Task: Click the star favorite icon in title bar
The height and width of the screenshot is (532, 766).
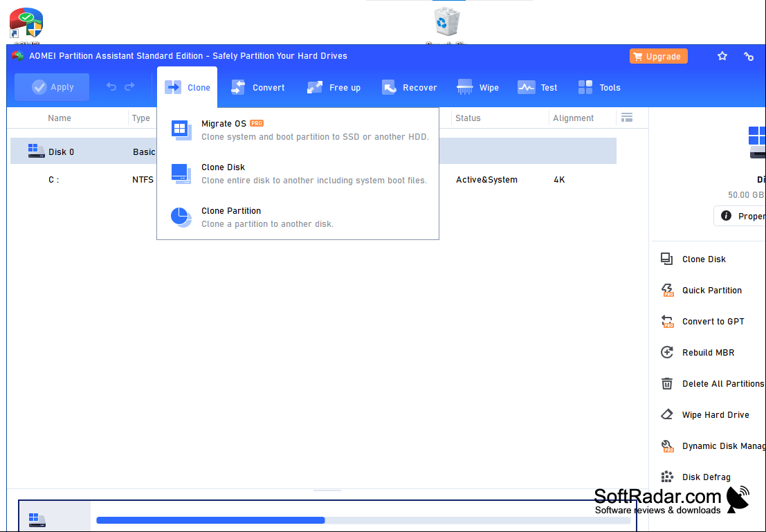Action: click(x=722, y=56)
